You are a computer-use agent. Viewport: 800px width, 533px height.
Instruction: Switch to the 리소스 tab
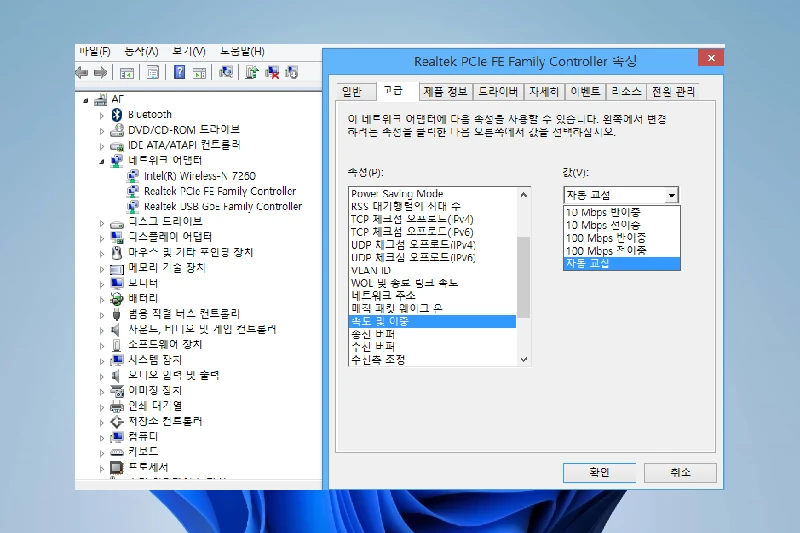pyautogui.click(x=626, y=92)
